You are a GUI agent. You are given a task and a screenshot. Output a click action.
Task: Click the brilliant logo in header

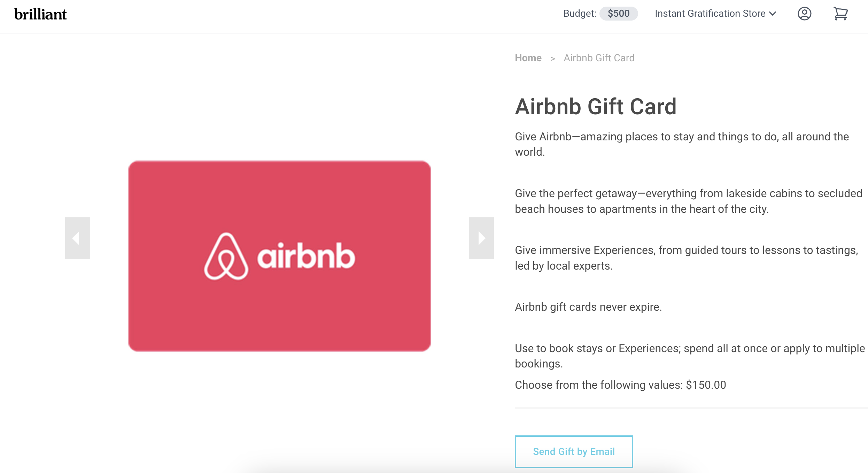click(40, 14)
